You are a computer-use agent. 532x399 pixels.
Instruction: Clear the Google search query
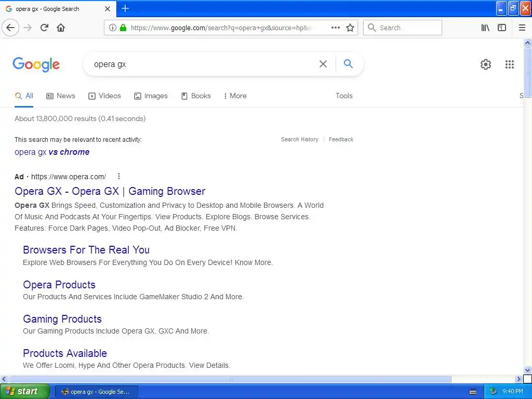(x=323, y=64)
